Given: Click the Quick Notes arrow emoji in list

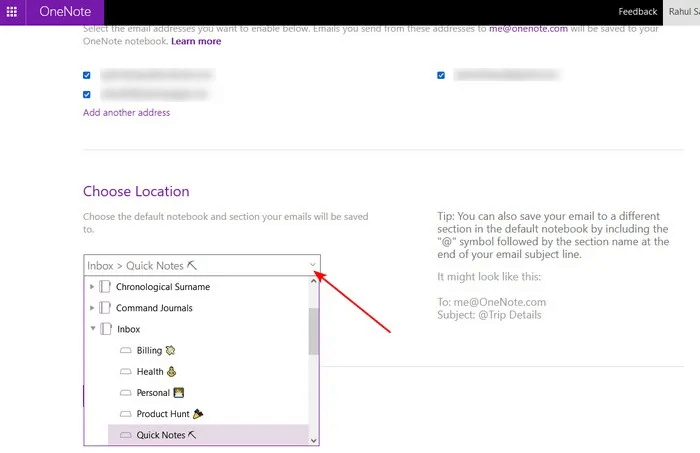Looking at the screenshot, I should (x=192, y=435).
